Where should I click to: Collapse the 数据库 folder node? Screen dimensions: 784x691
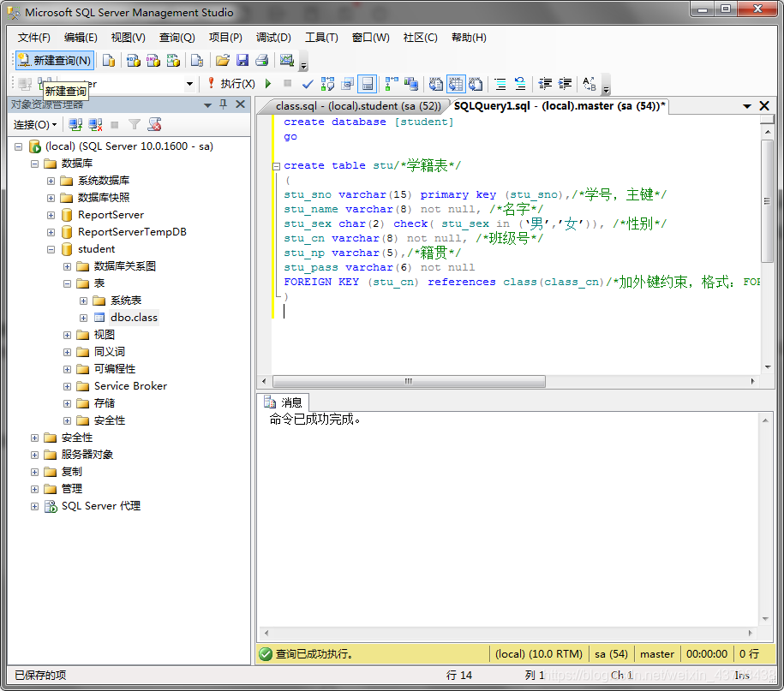click(x=34, y=164)
